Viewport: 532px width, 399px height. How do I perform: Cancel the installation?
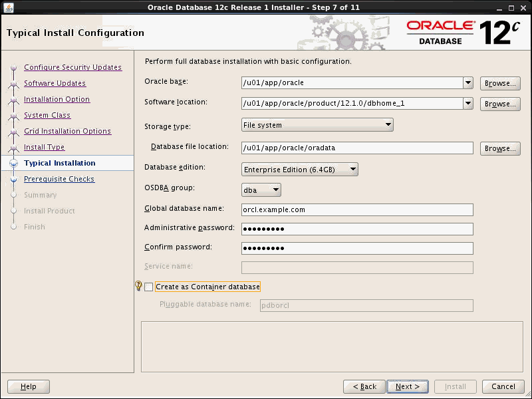503,386
